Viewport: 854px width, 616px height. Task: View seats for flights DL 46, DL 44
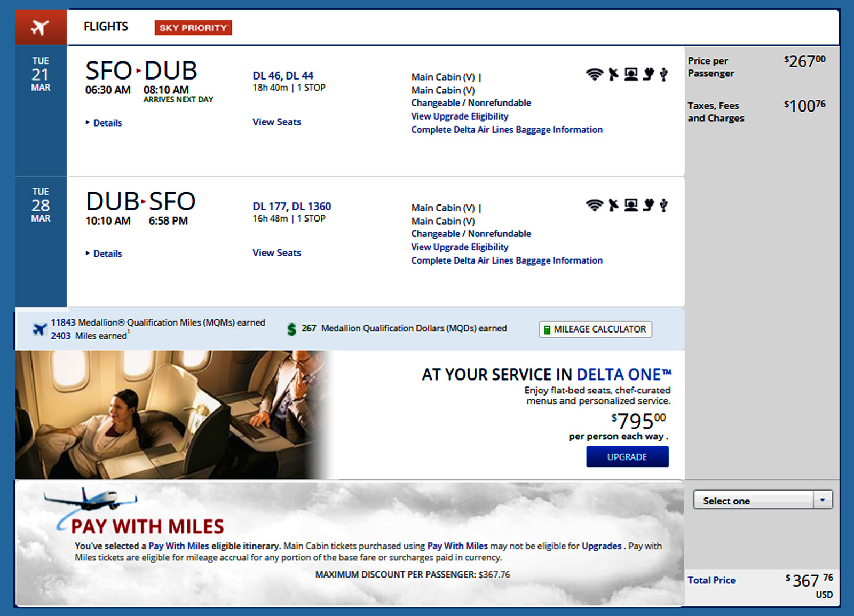point(276,122)
